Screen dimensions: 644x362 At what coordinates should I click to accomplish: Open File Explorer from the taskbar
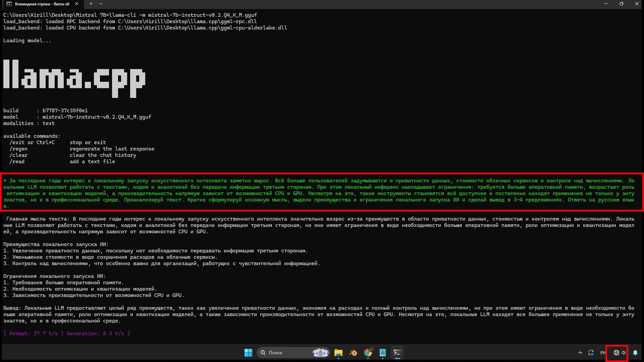[338, 353]
